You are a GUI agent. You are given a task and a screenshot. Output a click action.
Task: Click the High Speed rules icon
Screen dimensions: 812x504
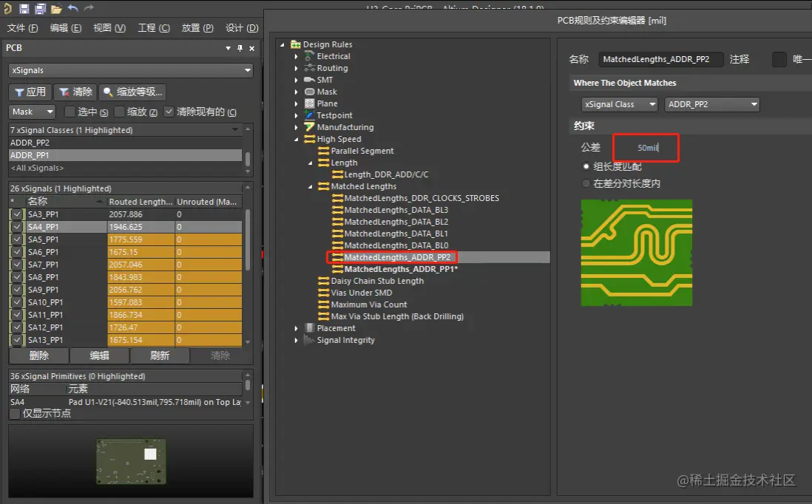[310, 139]
